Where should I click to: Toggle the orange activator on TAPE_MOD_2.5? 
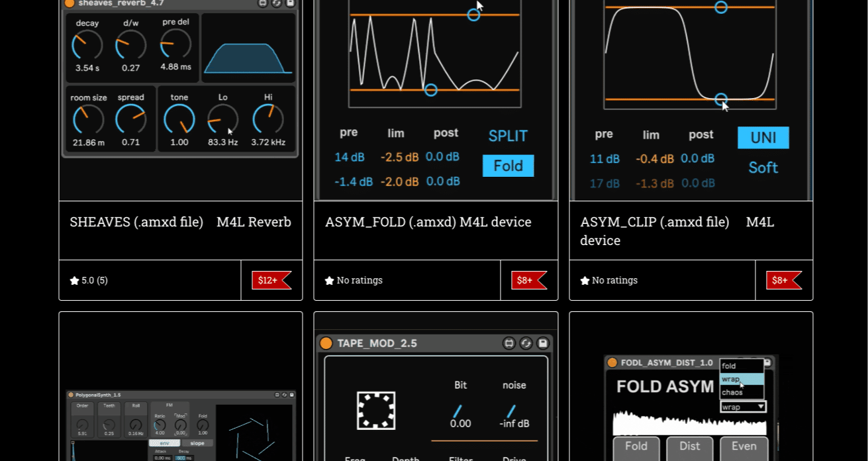[x=325, y=343]
